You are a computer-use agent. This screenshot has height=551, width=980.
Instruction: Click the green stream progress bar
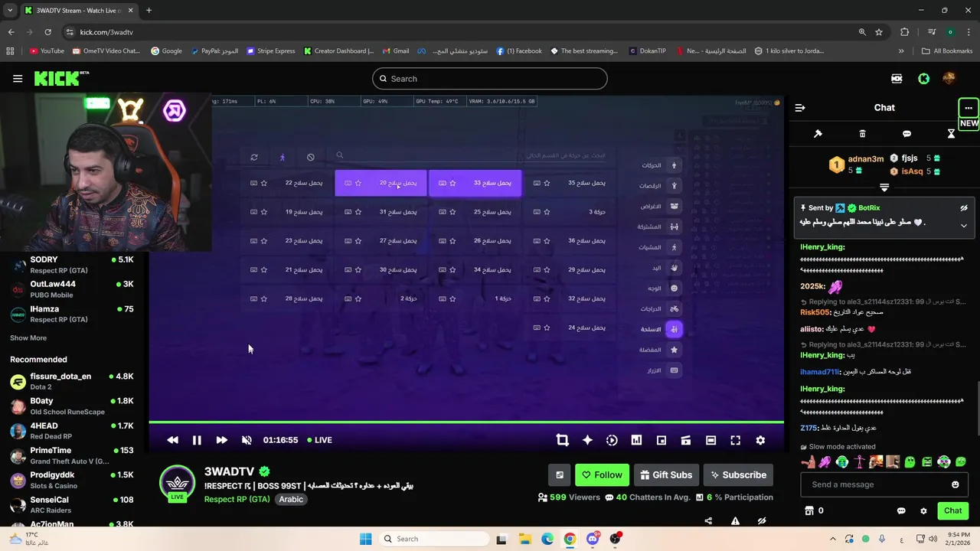[x=466, y=422]
